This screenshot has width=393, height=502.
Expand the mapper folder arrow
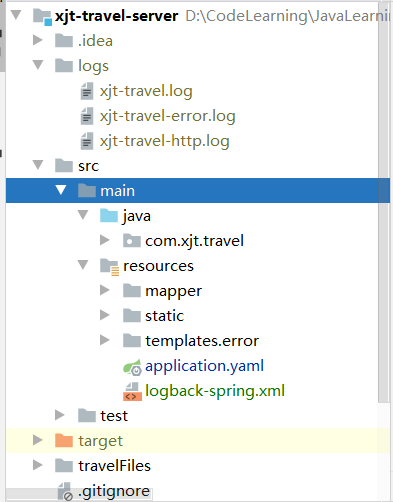tap(105, 290)
